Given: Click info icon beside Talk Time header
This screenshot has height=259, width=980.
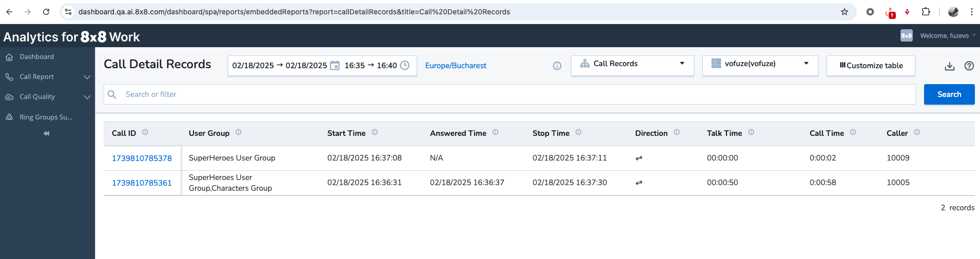Looking at the screenshot, I should [x=751, y=132].
